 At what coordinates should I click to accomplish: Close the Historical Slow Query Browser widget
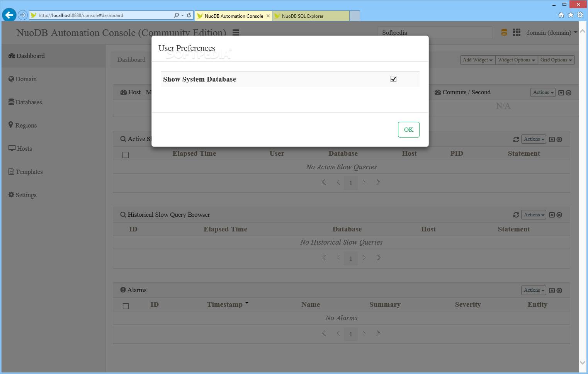point(559,215)
